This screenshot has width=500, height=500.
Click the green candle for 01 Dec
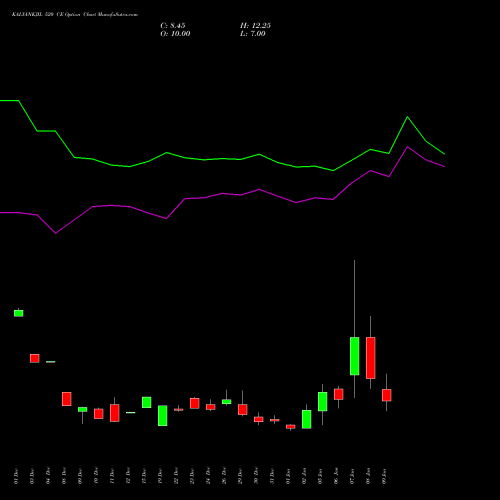[x=19, y=313]
